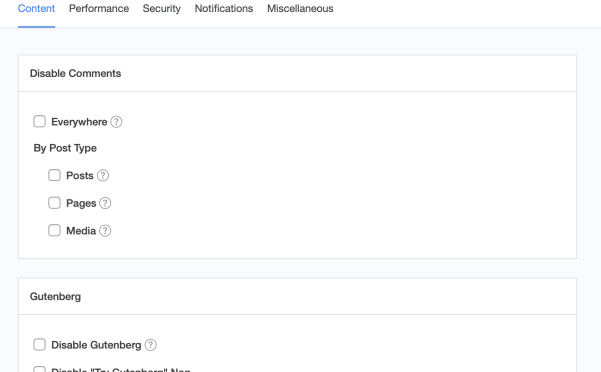Click the Pages label text
Image resolution: width=601 pixels, height=372 pixels.
(81, 203)
